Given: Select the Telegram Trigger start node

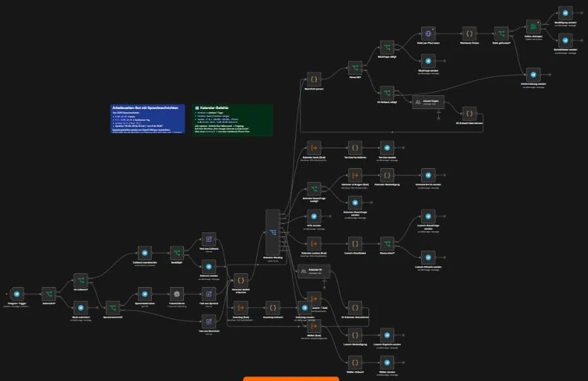Looking at the screenshot, I should pos(17,294).
